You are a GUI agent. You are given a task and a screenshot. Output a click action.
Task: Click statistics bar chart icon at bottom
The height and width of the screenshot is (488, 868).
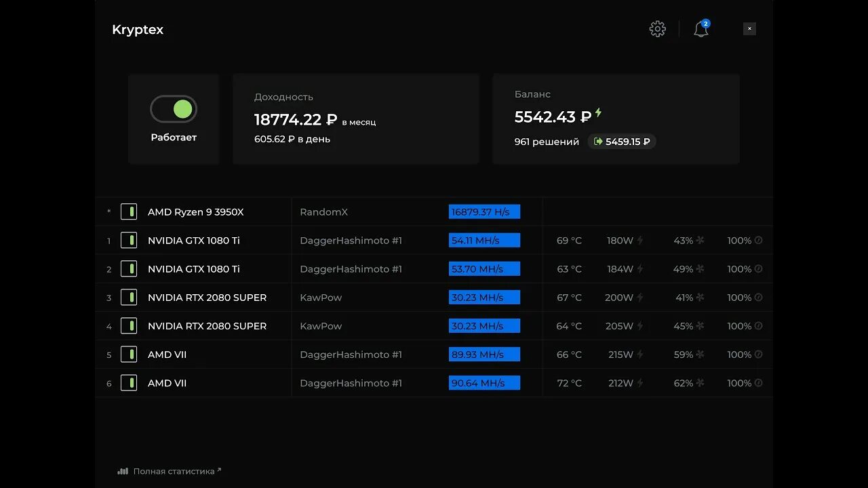pyautogui.click(x=123, y=471)
